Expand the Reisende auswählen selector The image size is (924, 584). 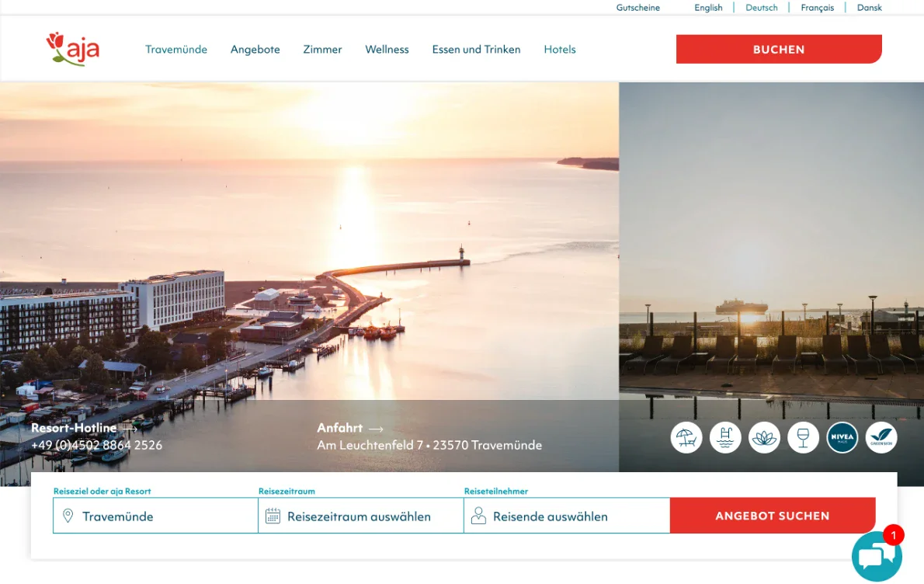click(x=567, y=516)
